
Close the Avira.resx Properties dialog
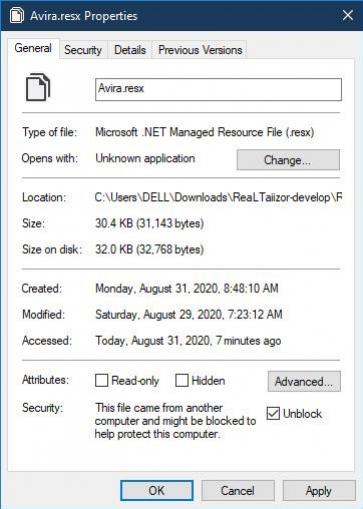click(348, 15)
